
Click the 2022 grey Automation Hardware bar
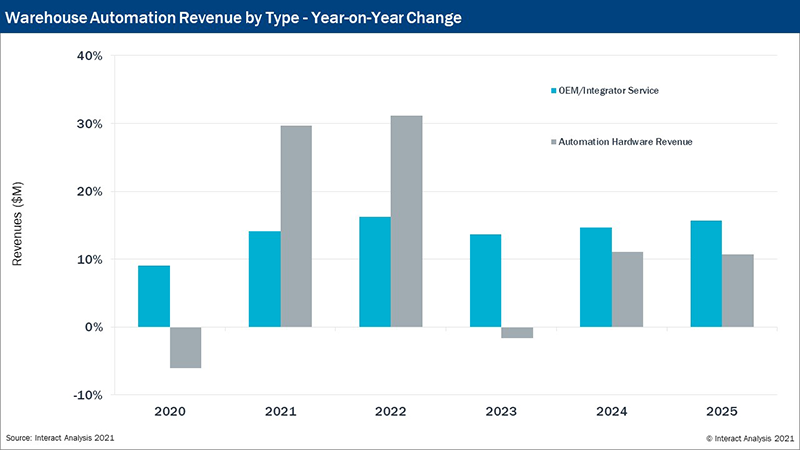(406, 221)
